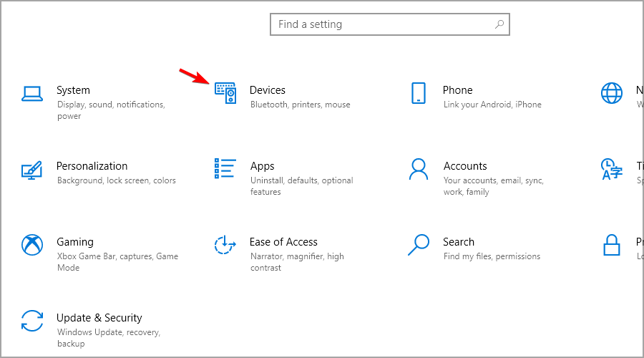
Task: Select the Ease of Access heading
Action: 283,242
